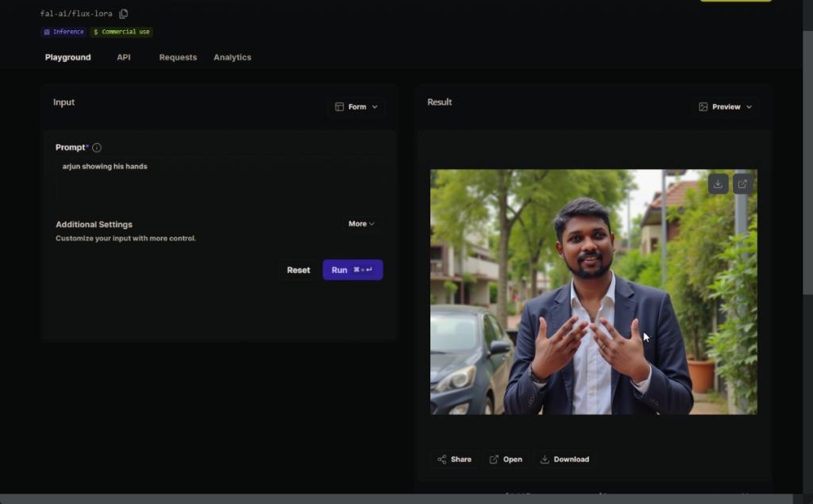813x504 pixels.
Task: Expand the Form input mode dropdown
Action: pos(356,106)
